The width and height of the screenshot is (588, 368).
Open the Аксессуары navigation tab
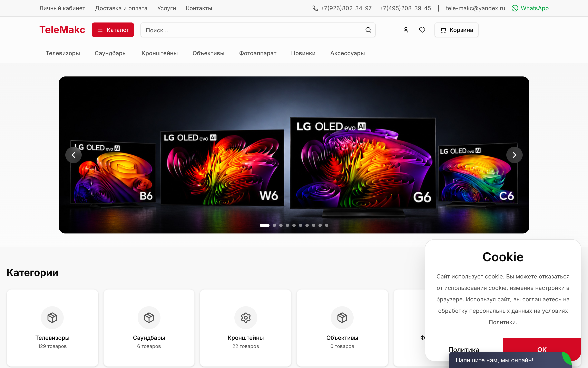tap(347, 53)
